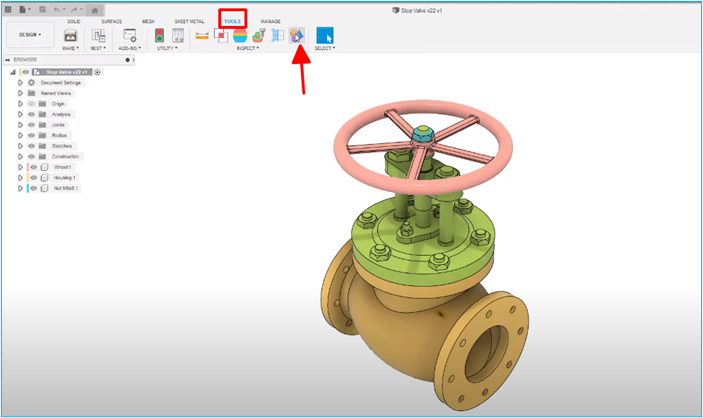Show the hidden Origin folder
Image resolution: width=703 pixels, height=418 pixels.
point(31,104)
